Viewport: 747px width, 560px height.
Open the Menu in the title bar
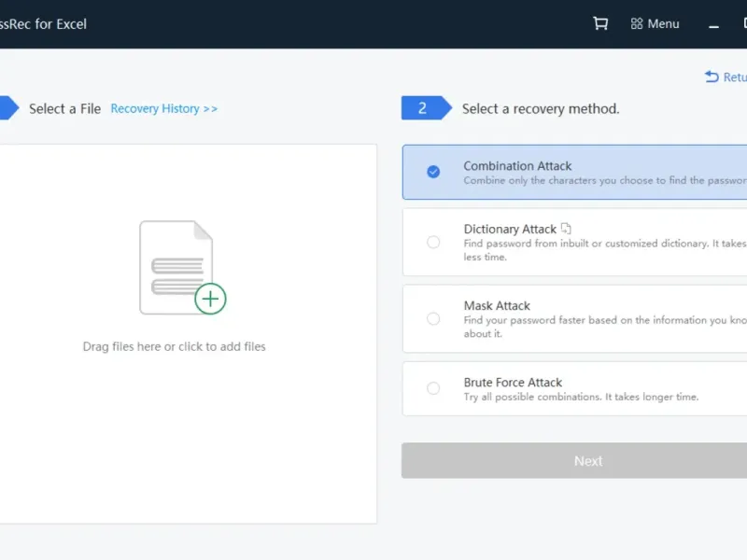coord(655,24)
